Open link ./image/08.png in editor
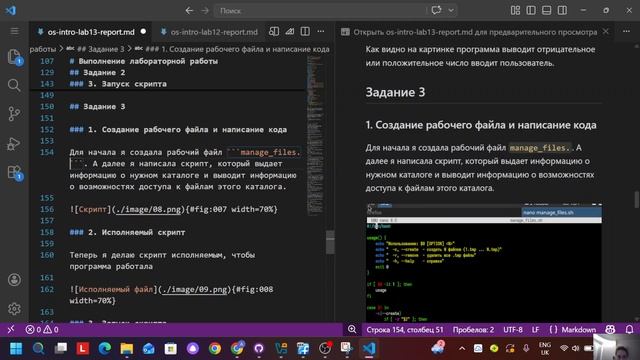 point(148,209)
